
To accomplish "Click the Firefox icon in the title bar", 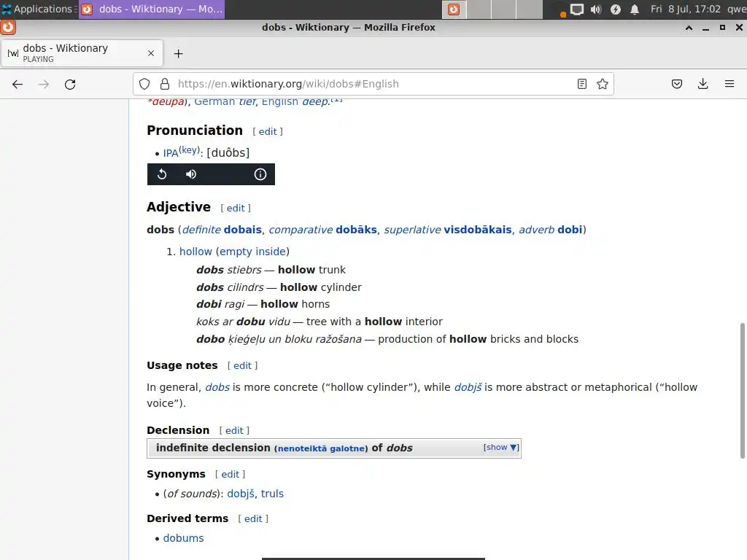I will pyautogui.click(x=8, y=28).
